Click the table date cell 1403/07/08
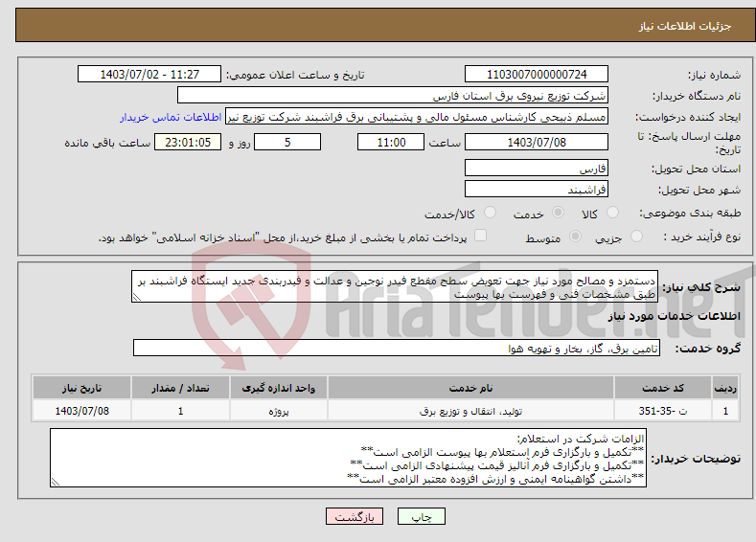This screenshot has width=756, height=542. pyautogui.click(x=81, y=411)
